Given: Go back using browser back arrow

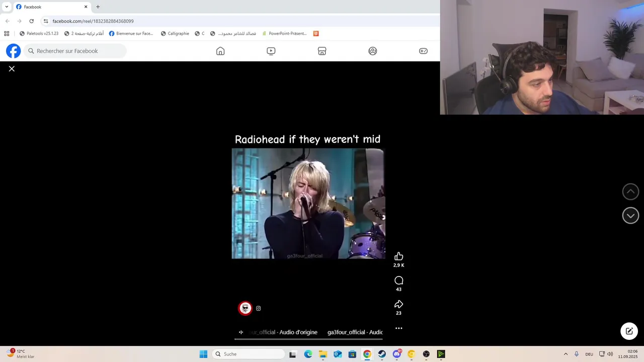Looking at the screenshot, I should 7,21.
